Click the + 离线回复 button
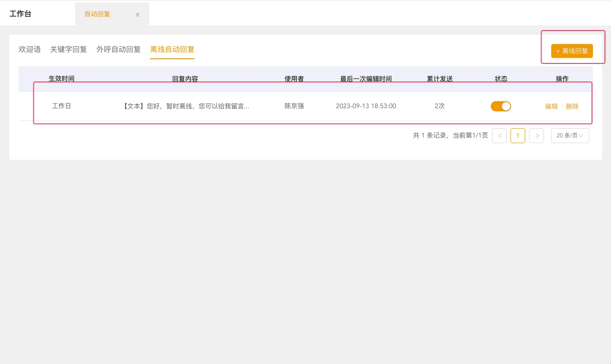This screenshot has width=611, height=364. coord(572,51)
